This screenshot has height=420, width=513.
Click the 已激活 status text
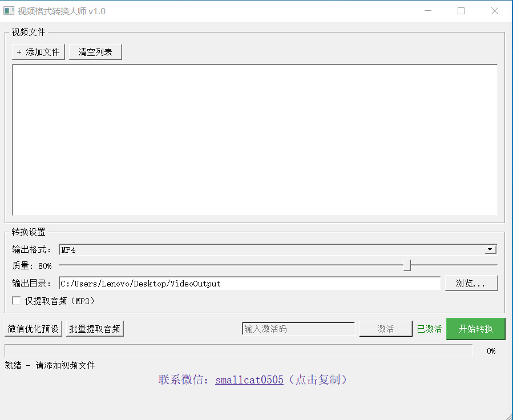click(429, 329)
